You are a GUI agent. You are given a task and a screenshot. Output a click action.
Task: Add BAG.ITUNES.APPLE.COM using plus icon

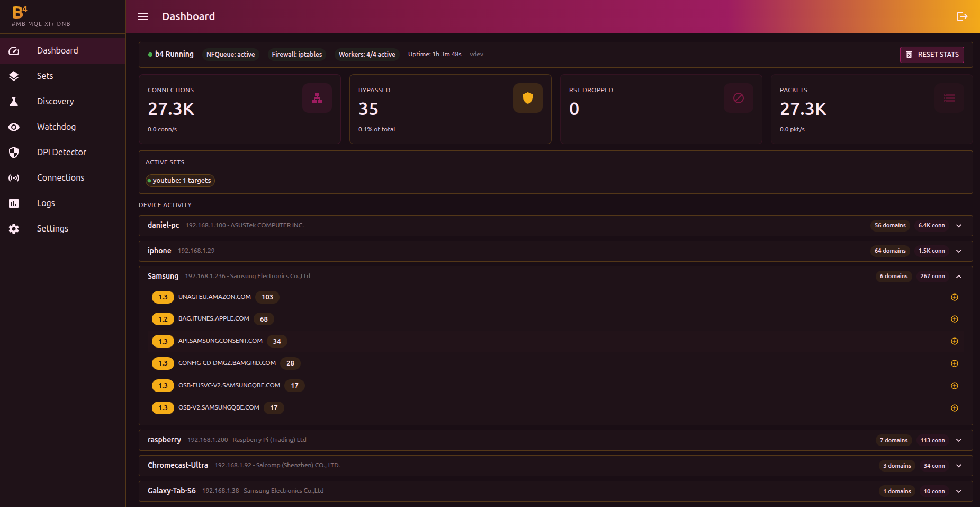pos(954,319)
